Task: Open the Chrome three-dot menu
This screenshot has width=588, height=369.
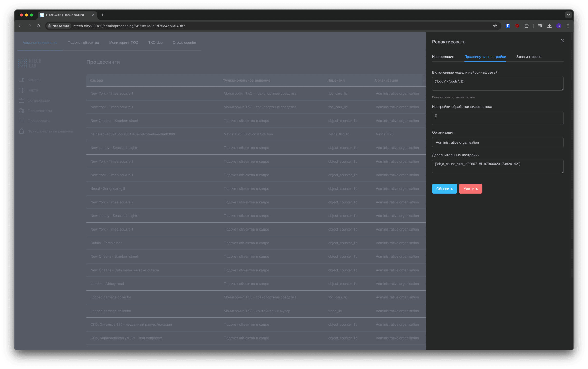Action: tap(568, 26)
